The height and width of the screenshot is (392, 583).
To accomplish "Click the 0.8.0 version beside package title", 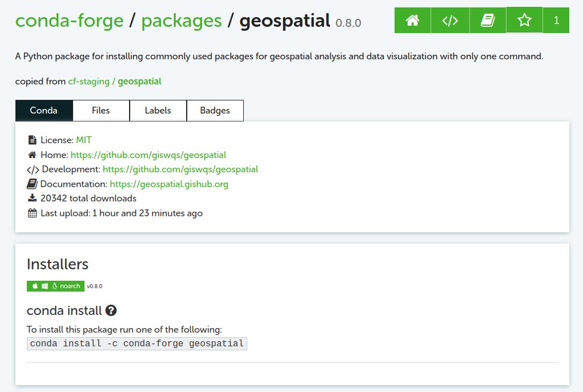I will pos(348,23).
